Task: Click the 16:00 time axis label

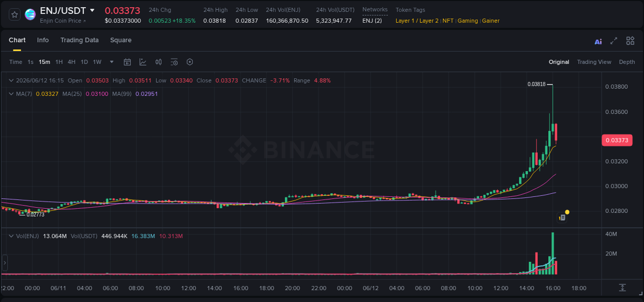Action: (553, 288)
